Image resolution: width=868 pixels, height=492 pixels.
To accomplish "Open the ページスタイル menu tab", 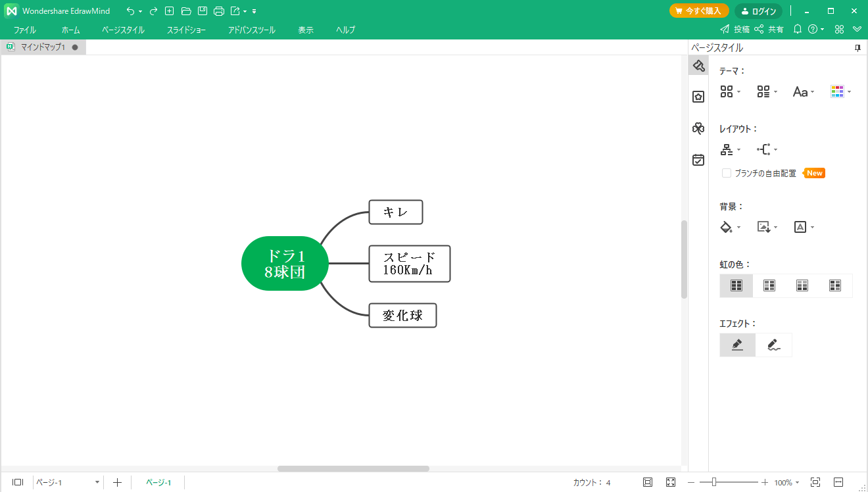I will (x=123, y=30).
